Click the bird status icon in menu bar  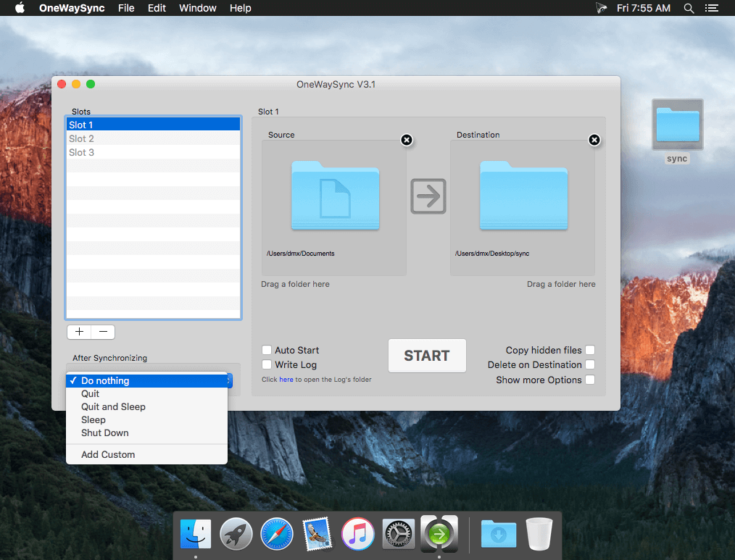tap(601, 8)
